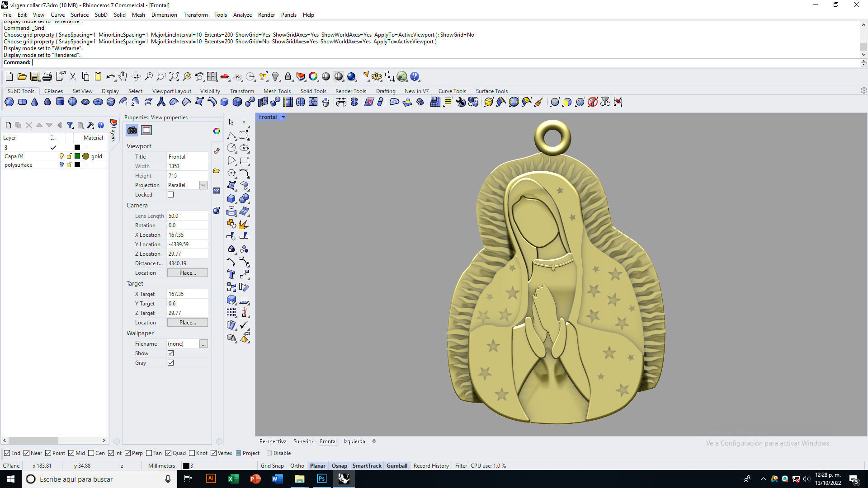868x488 pixels.
Task: Select the Pan hand tool
Action: [x=123, y=76]
